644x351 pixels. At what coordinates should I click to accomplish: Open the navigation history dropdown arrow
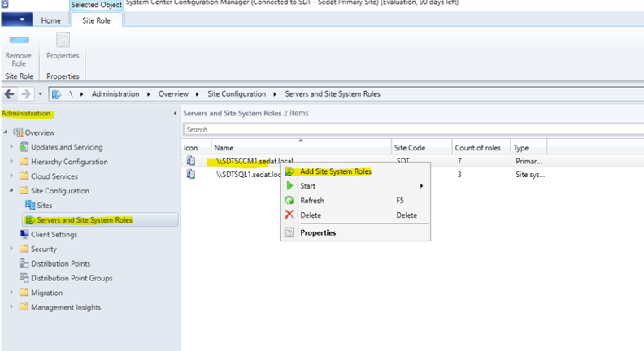[41, 94]
